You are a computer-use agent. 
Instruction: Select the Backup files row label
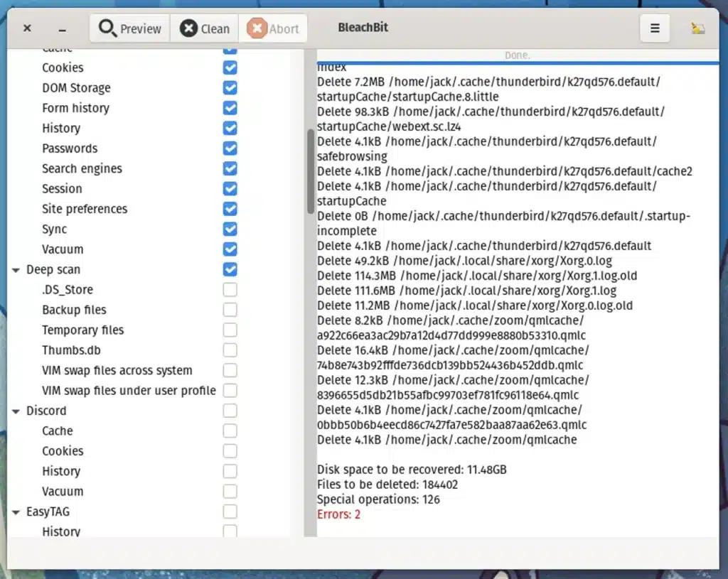point(74,310)
